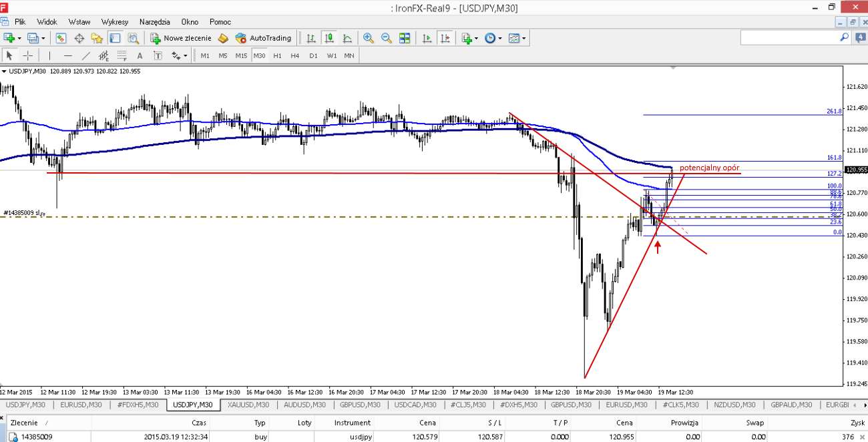Zoom out of the chart
This screenshot has width=868, height=442.
(x=386, y=38)
